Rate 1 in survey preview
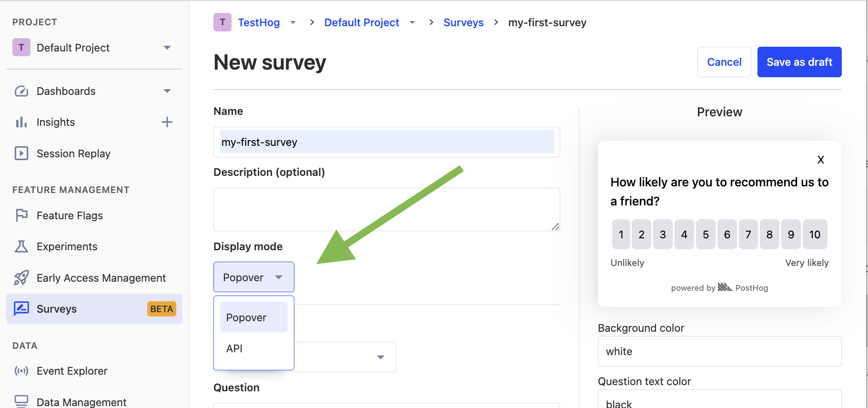The image size is (868, 408). (621, 234)
